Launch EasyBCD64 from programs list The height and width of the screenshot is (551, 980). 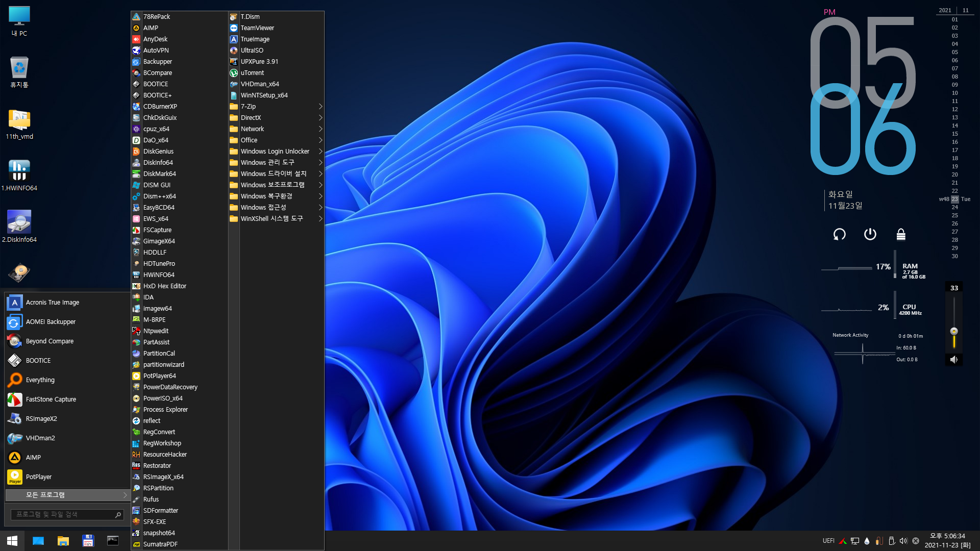coord(179,208)
